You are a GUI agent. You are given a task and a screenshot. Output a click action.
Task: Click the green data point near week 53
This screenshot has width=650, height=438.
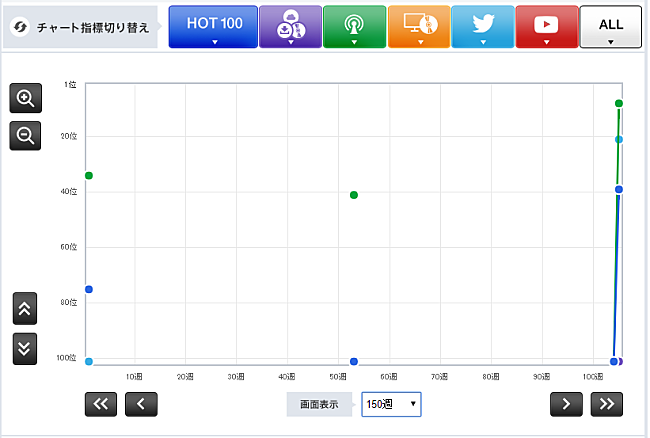point(354,195)
